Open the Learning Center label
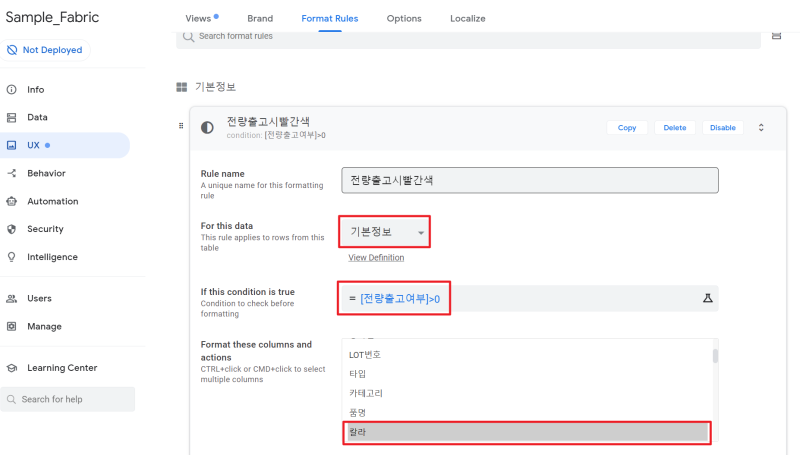Screen dimensions: 800x455 click(62, 368)
